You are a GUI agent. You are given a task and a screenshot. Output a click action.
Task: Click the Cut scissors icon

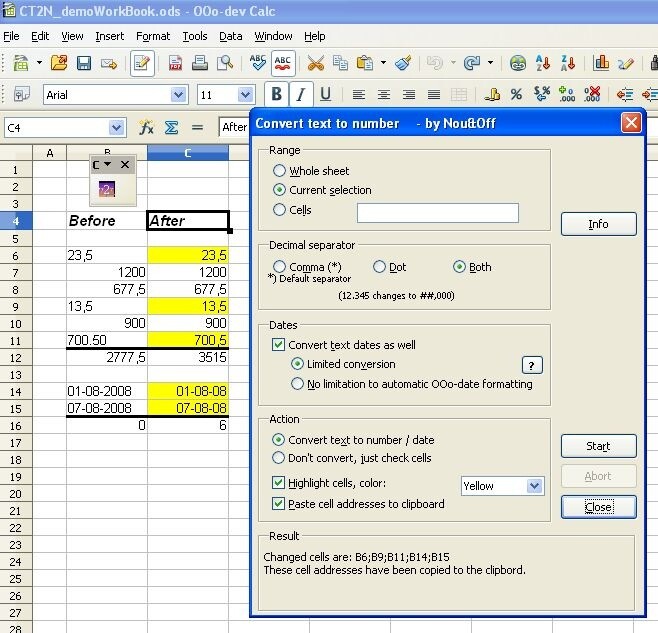[x=316, y=63]
